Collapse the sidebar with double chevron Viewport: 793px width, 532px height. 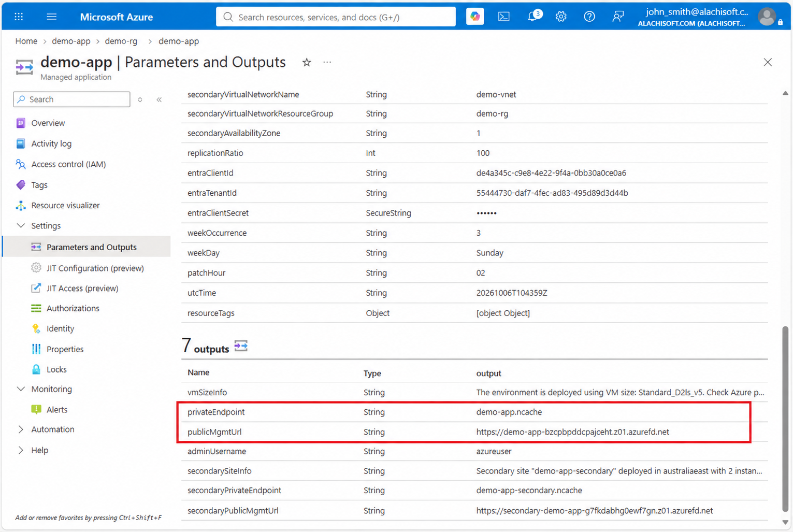(x=159, y=99)
